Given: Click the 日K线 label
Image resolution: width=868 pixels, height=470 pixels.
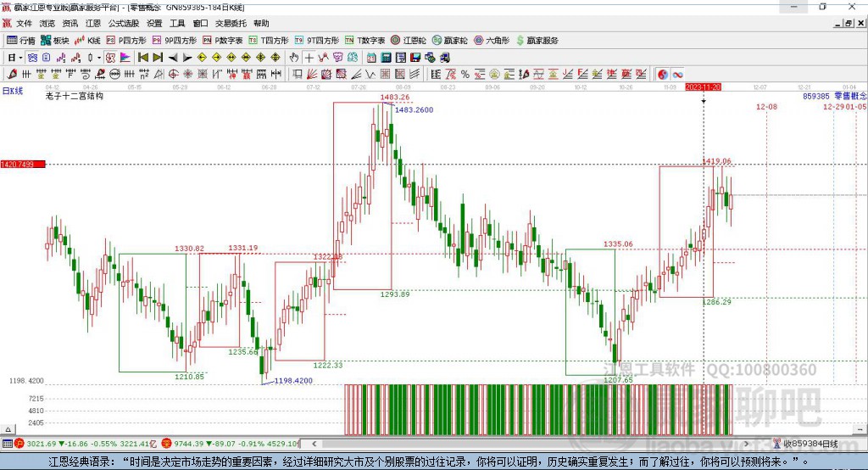Looking at the screenshot, I should click(x=13, y=91).
